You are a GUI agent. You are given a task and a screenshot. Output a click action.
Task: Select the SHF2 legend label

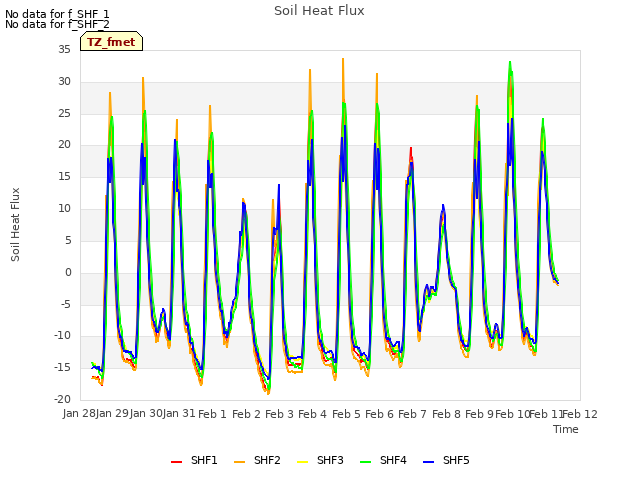click(267, 460)
